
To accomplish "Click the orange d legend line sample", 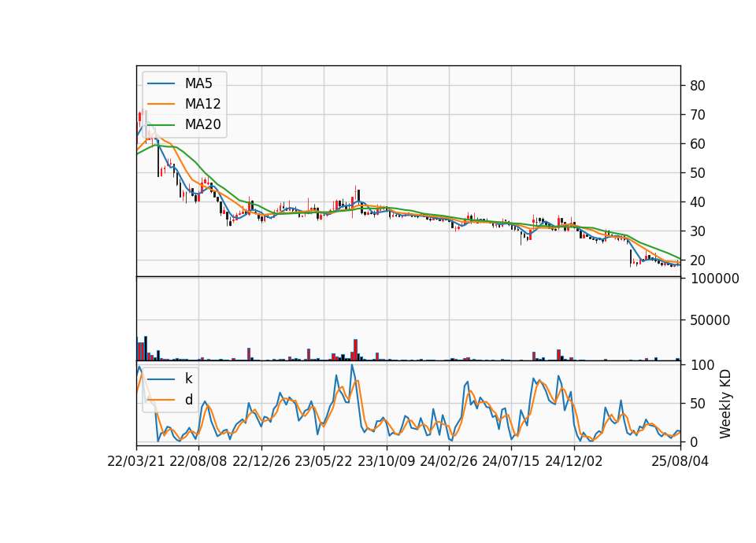I will coord(161,400).
